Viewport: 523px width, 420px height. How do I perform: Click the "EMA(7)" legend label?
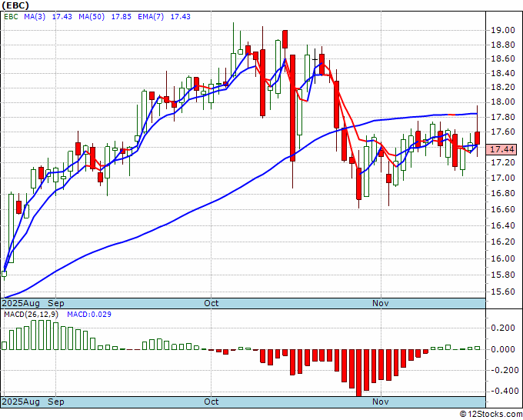tap(151, 17)
